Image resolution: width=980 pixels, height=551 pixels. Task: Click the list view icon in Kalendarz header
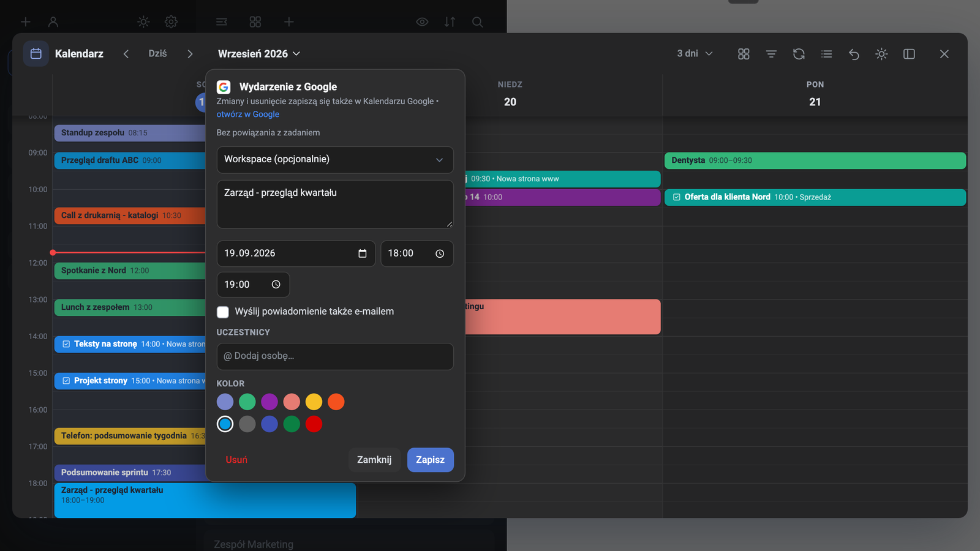point(826,54)
